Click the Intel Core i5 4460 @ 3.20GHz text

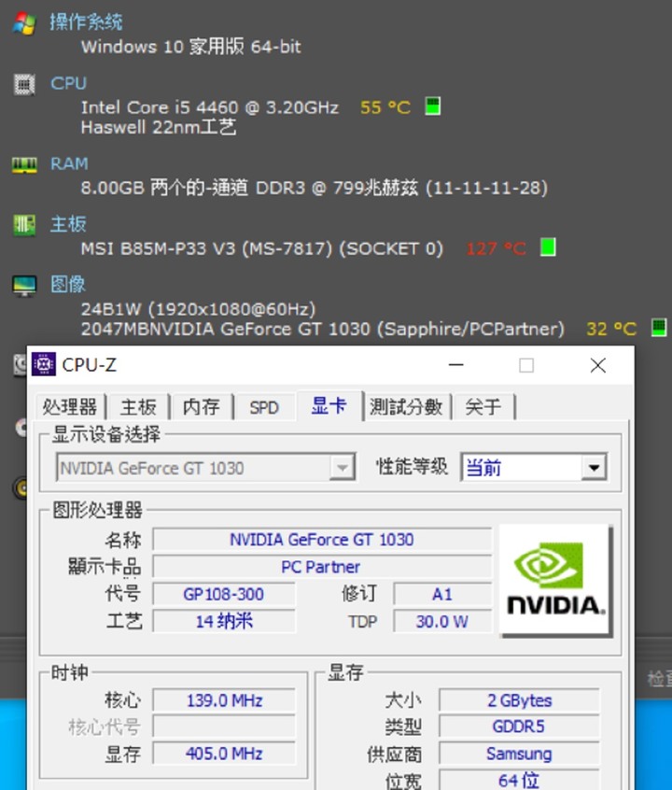click(x=210, y=107)
